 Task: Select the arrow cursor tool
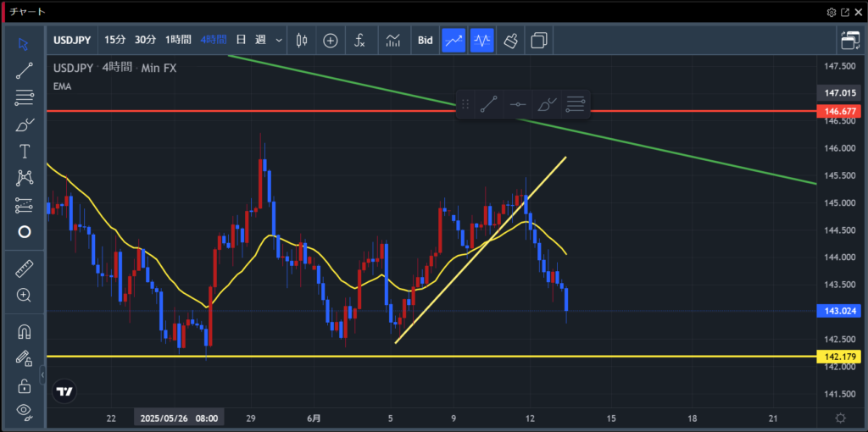[x=24, y=44]
